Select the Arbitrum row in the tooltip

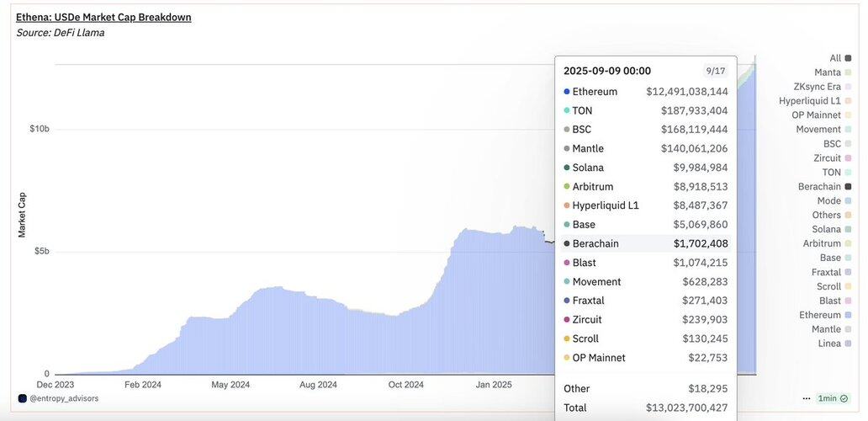(645, 187)
